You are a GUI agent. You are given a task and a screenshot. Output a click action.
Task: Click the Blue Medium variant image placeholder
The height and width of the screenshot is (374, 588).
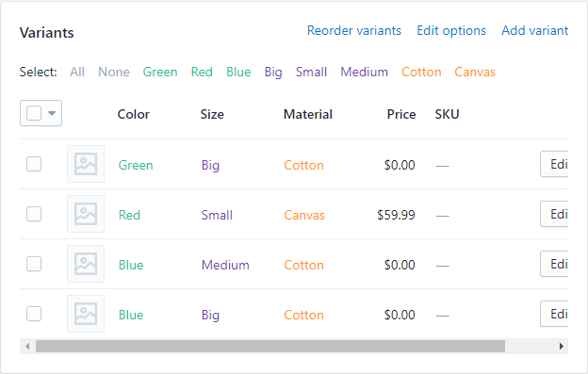pos(86,264)
